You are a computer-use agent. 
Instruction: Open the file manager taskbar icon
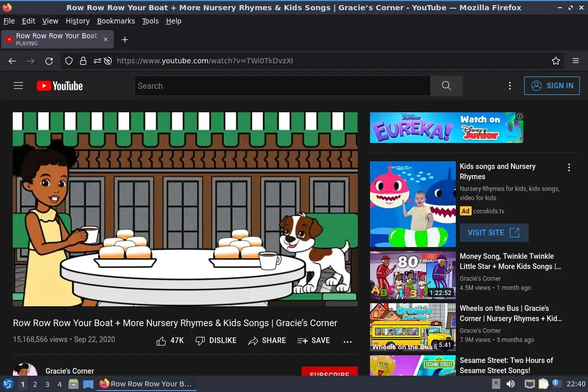point(73,384)
